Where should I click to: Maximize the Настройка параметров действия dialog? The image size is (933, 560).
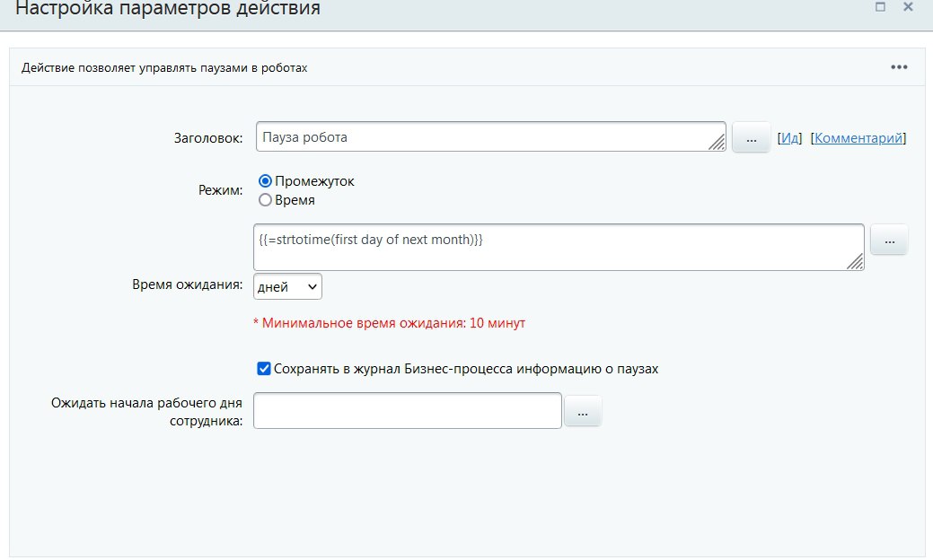(x=881, y=7)
